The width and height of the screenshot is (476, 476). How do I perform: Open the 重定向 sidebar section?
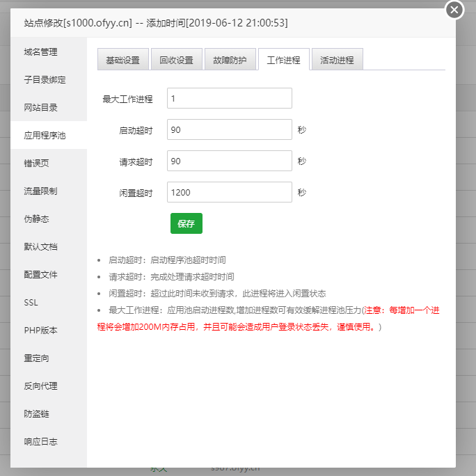pos(49,358)
